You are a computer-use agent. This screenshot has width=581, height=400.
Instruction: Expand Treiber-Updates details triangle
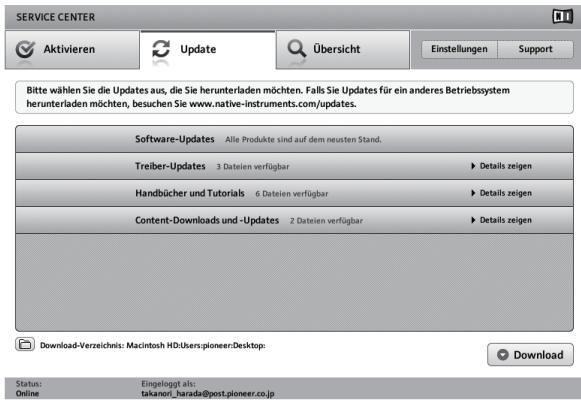coord(473,166)
